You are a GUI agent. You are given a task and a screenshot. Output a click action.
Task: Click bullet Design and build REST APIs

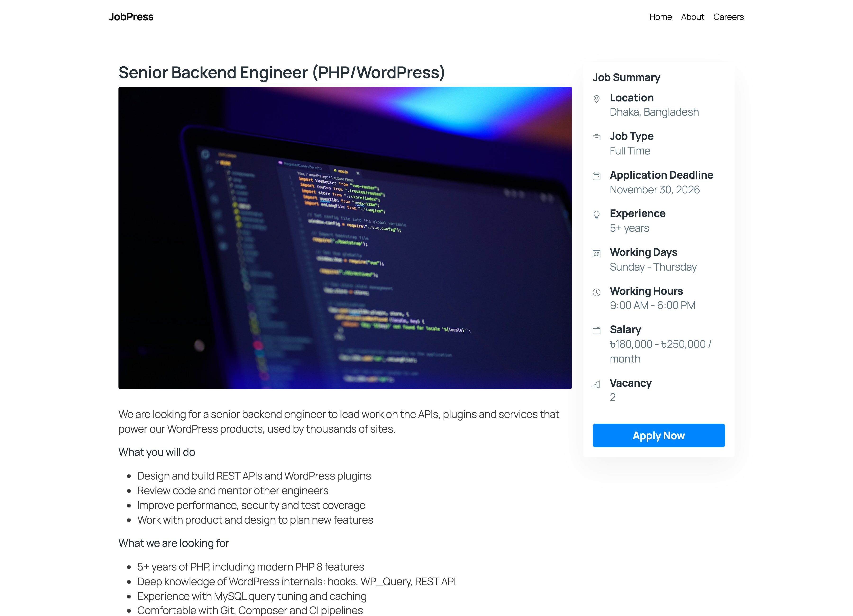click(x=254, y=476)
